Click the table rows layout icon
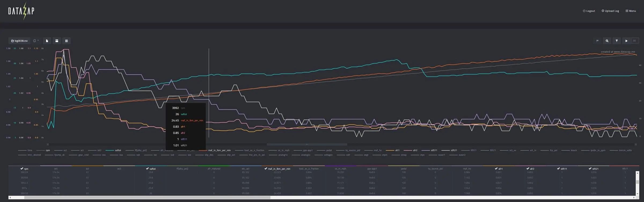The width and height of the screenshot is (644, 202). pyautogui.click(x=67, y=41)
